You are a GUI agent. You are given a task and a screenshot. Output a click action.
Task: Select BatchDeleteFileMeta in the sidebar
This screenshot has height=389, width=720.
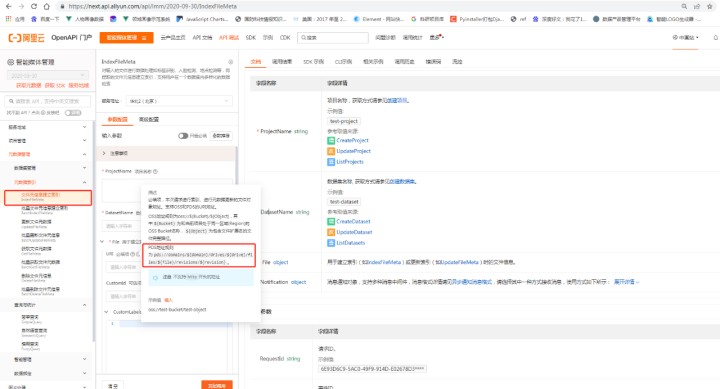pyautogui.click(x=40, y=291)
